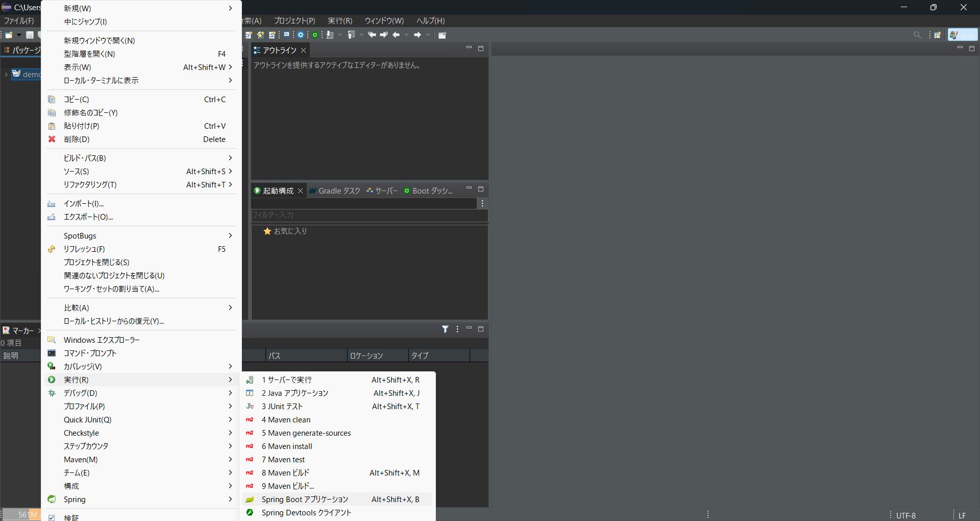The image size is (980, 521).
Task: Open the markers view three-dots menu
Action: [x=457, y=329]
